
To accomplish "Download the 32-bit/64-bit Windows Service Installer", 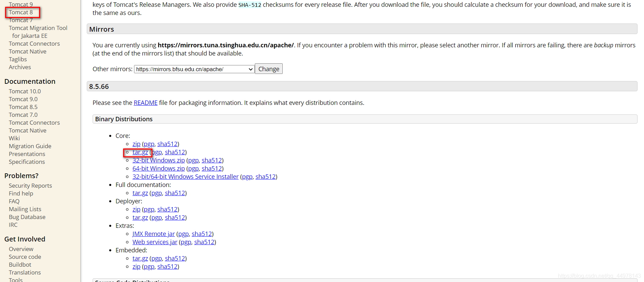I will coord(185,177).
